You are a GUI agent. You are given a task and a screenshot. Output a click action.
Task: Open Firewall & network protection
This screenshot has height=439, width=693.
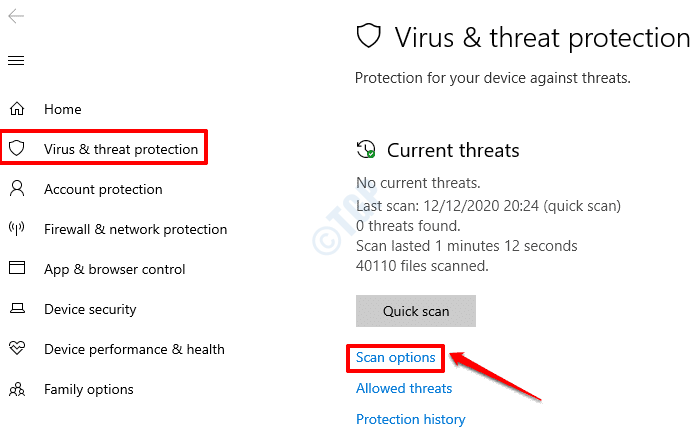(x=136, y=229)
